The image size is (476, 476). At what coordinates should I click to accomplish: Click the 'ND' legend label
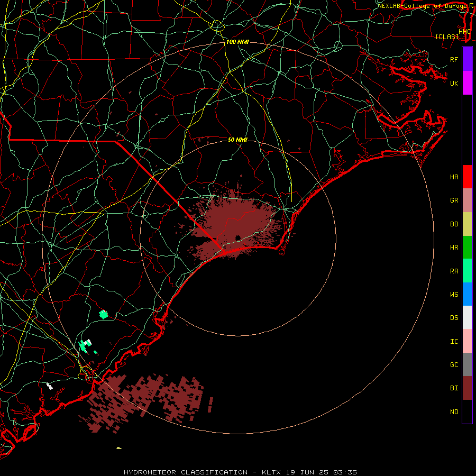[x=454, y=412]
